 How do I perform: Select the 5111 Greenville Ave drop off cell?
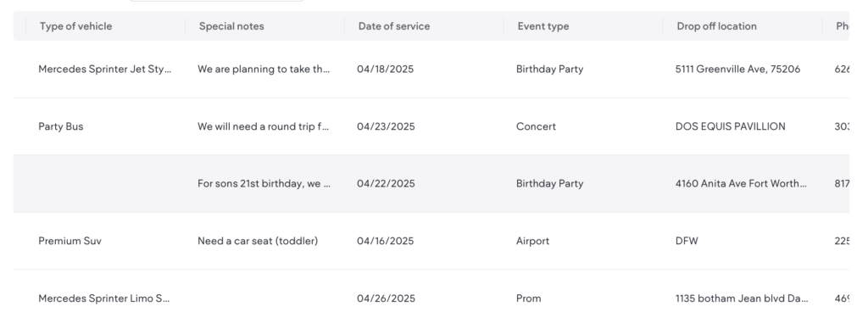pos(738,70)
